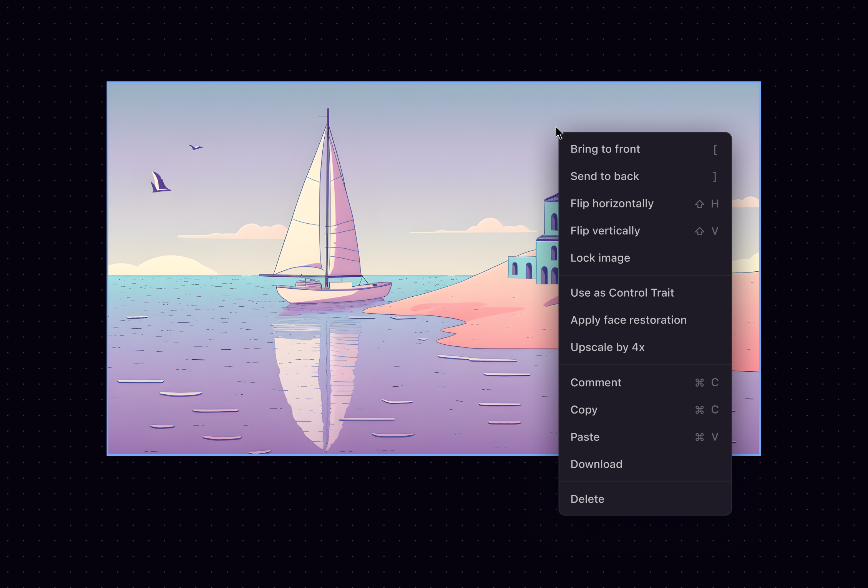Choose Download from the menu
The height and width of the screenshot is (588, 868).
(x=645, y=464)
